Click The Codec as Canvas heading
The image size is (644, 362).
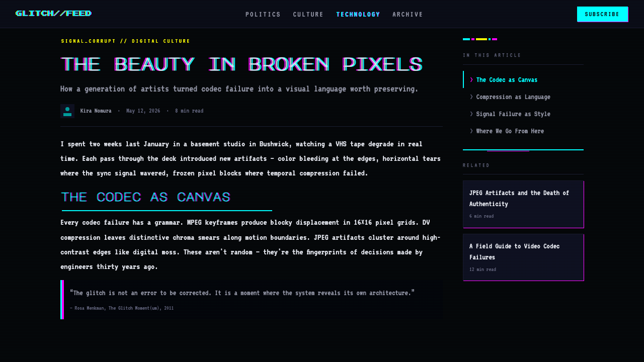(146, 197)
